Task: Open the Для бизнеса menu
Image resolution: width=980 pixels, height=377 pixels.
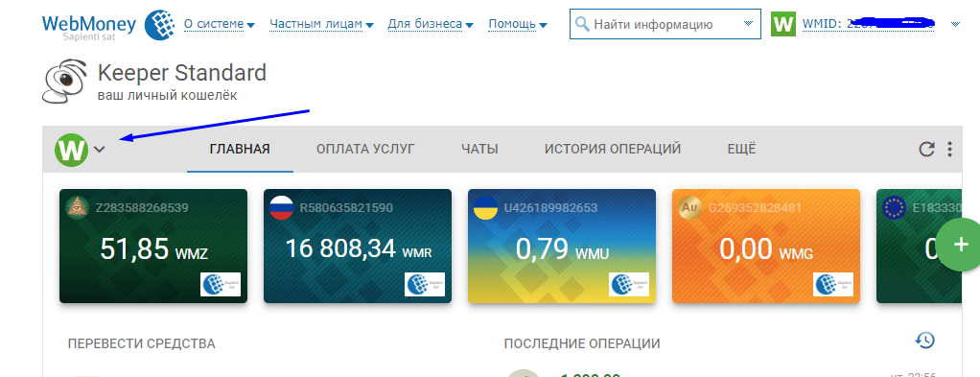Action: 431,24
